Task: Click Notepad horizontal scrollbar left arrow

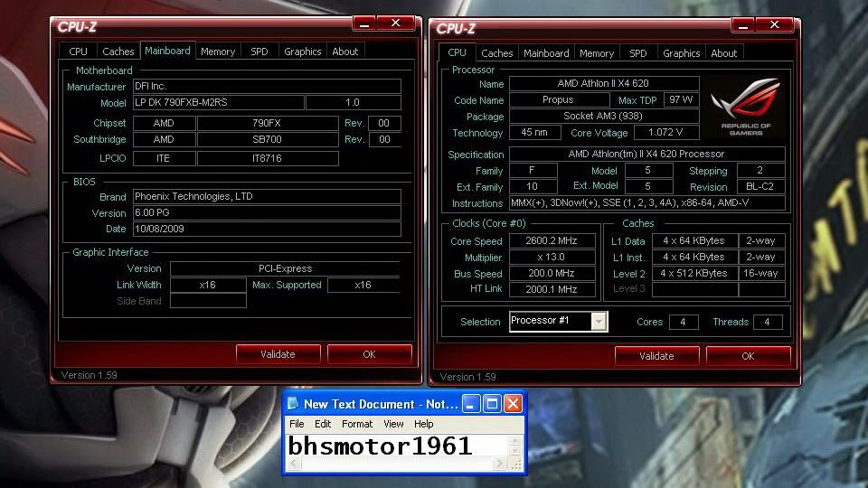Action: point(294,464)
